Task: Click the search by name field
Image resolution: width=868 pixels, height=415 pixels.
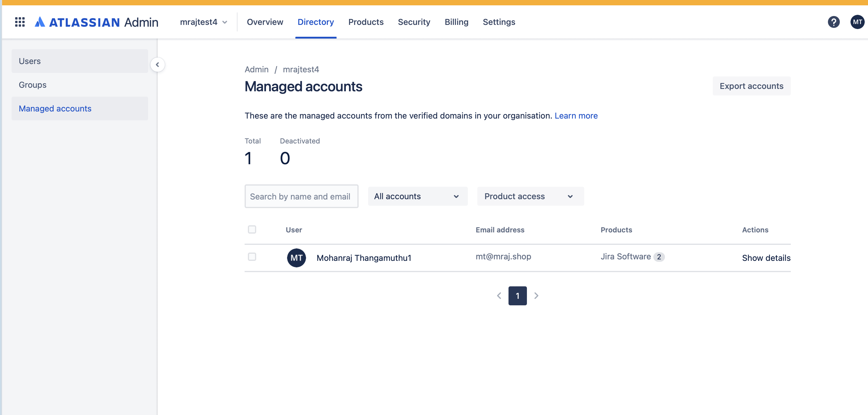Action: tap(301, 196)
